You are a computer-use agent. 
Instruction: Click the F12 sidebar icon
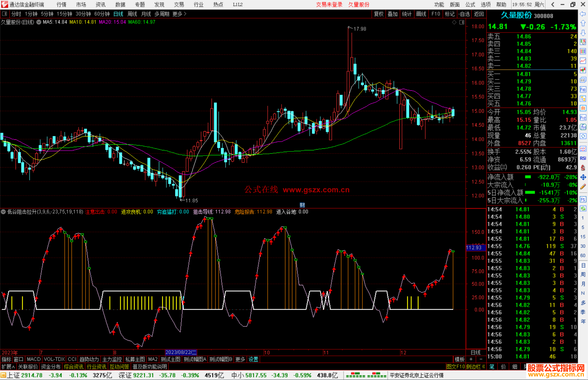[583, 118]
